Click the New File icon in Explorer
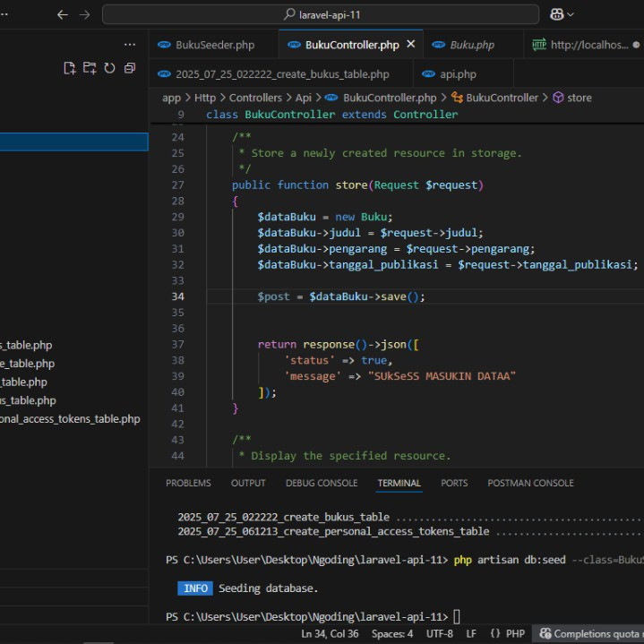The image size is (644, 644). [70, 68]
